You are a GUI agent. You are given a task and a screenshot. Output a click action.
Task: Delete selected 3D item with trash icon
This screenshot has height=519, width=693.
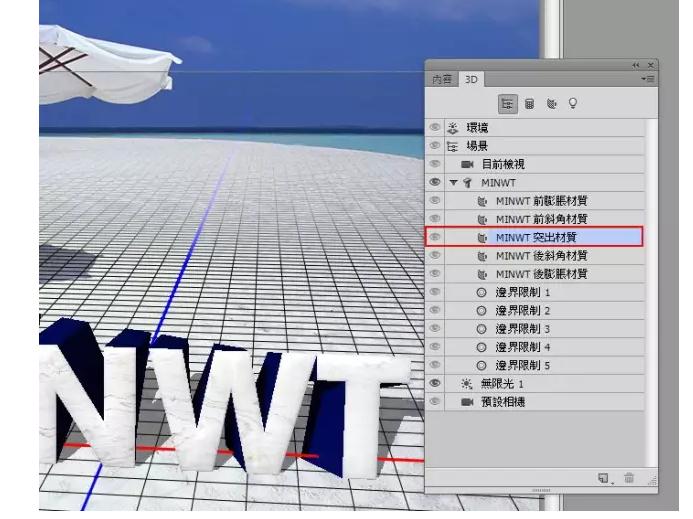[629, 478]
